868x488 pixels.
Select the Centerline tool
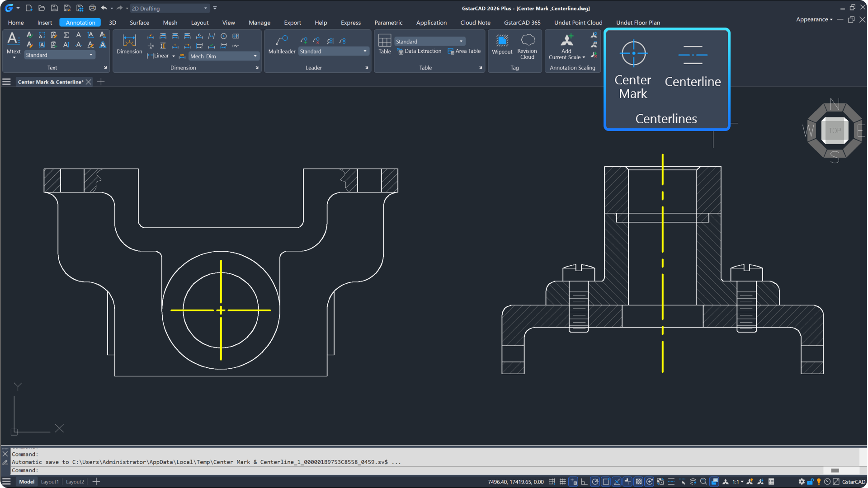[692, 68]
